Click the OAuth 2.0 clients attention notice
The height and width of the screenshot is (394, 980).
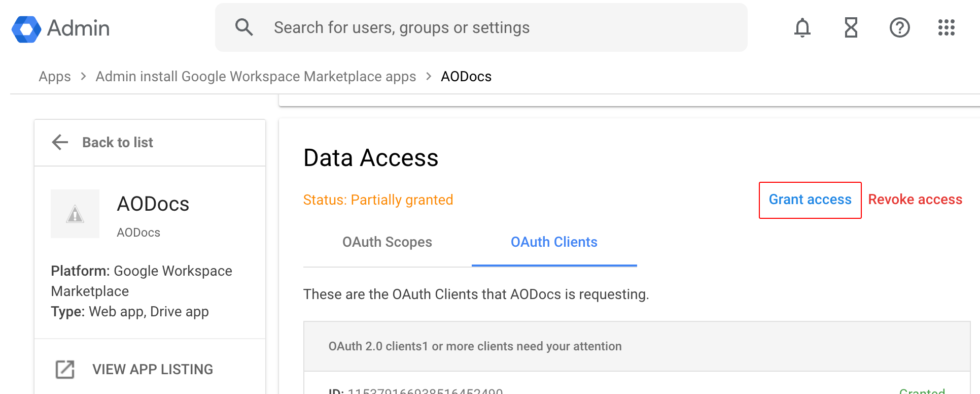click(x=475, y=346)
